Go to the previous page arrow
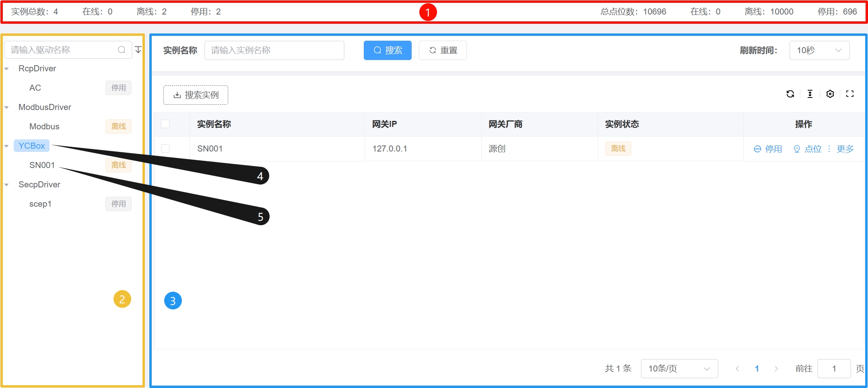This screenshot has width=868, height=388. (x=737, y=369)
